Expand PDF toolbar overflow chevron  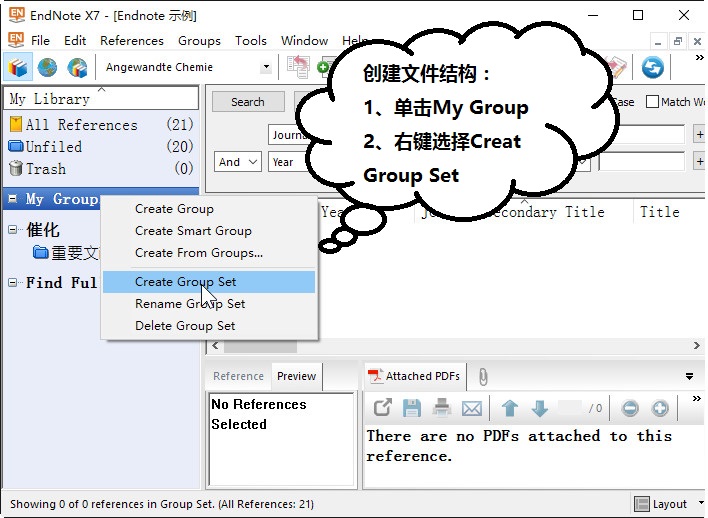[x=697, y=398]
